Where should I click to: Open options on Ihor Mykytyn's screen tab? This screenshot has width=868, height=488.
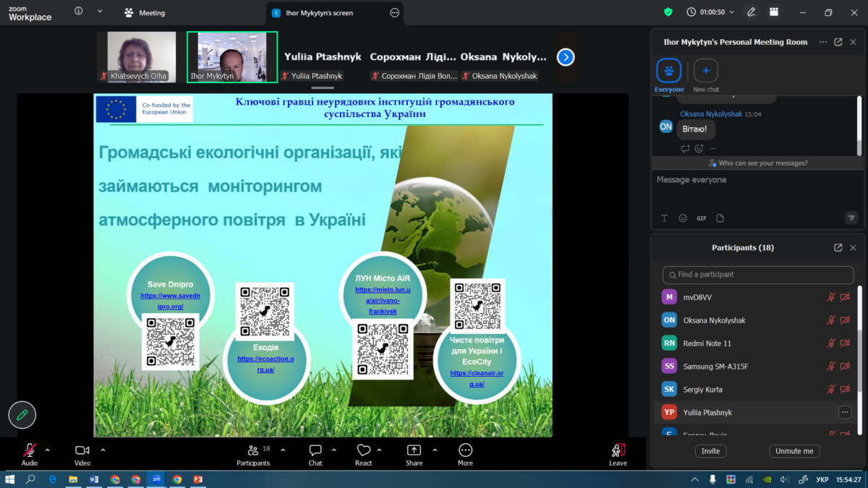394,12
